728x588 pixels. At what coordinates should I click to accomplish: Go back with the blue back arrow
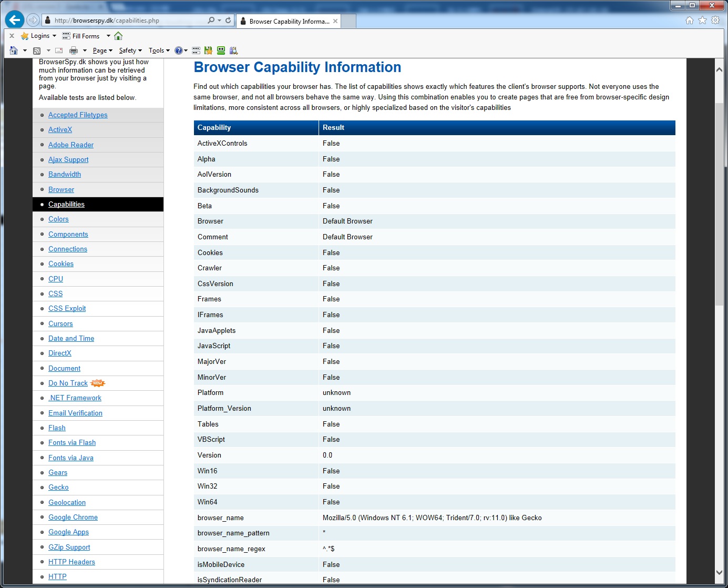point(15,20)
